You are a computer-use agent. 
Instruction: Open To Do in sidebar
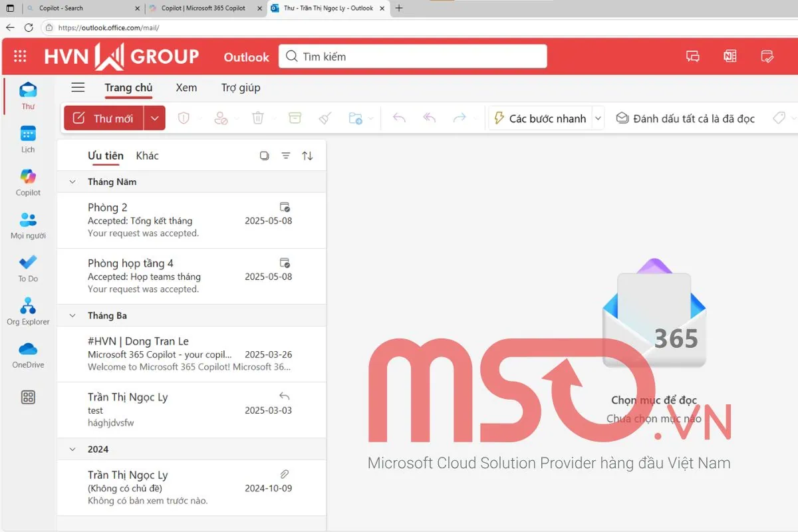pos(28,267)
